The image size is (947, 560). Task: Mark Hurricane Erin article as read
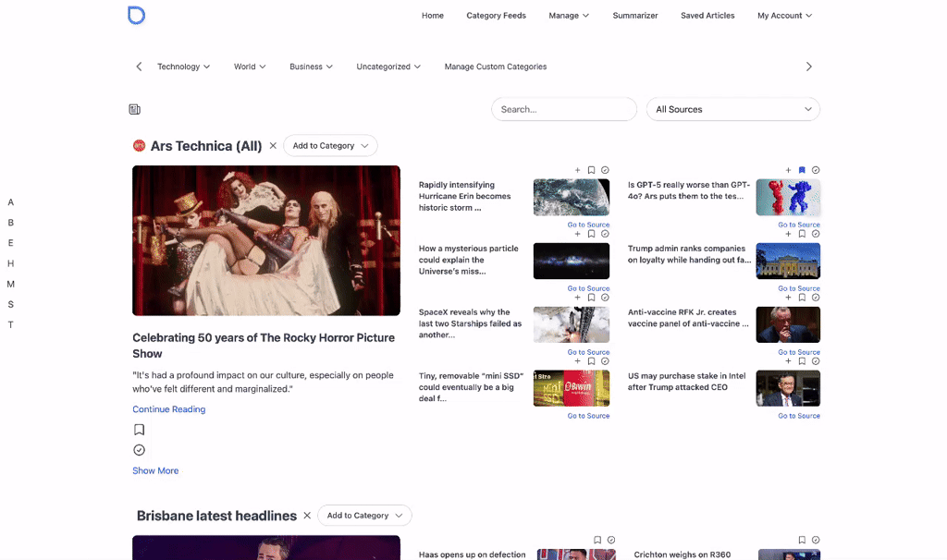pos(605,170)
